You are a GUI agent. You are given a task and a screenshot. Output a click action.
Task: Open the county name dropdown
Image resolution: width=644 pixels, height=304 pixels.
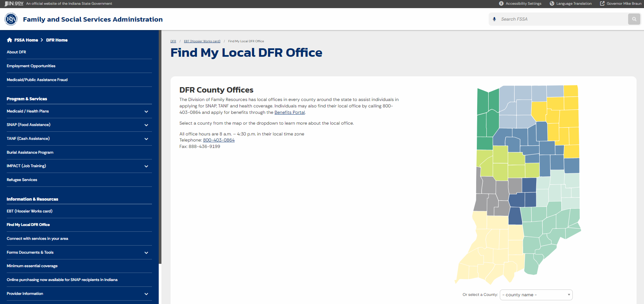coord(536,295)
